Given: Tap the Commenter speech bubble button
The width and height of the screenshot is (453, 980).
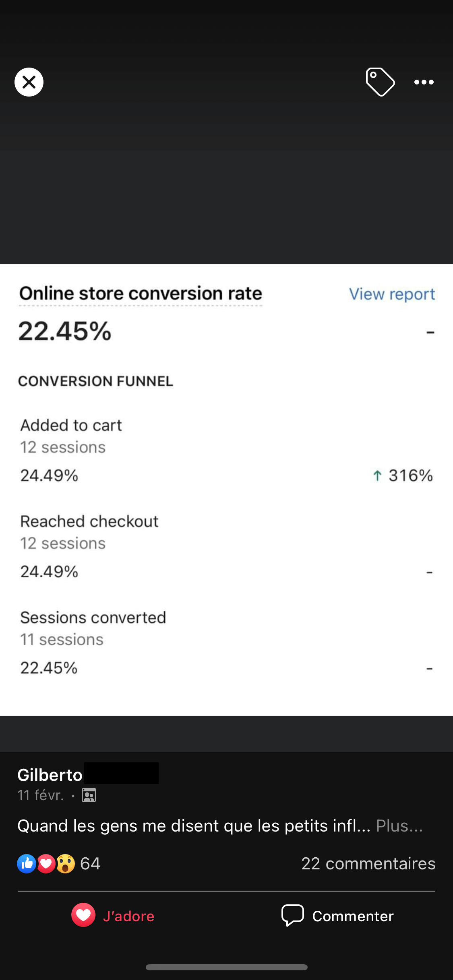Looking at the screenshot, I should (337, 916).
